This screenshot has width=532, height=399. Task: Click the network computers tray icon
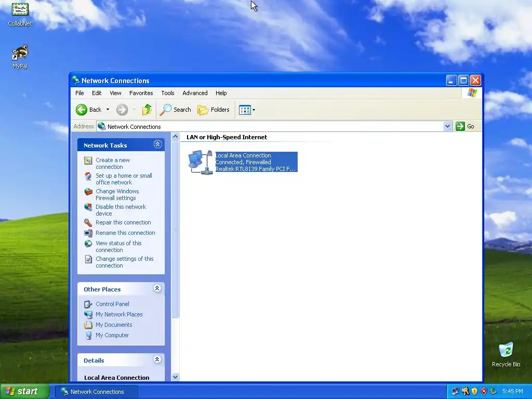455,392
